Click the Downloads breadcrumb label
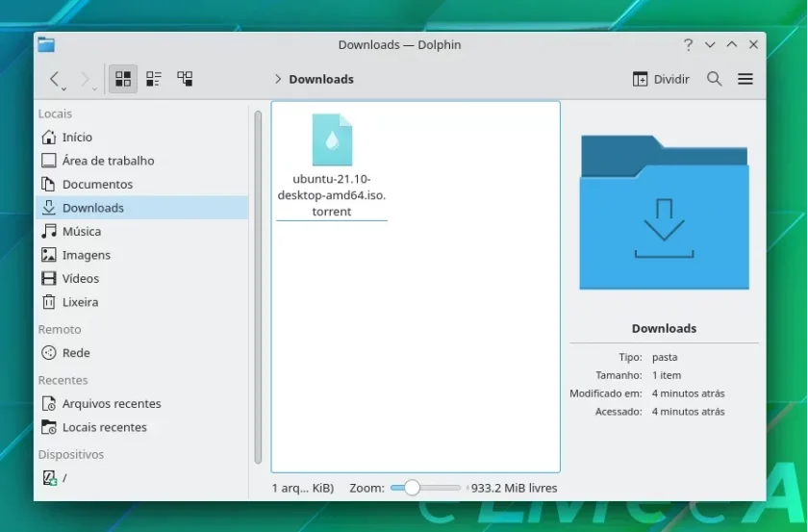 coord(321,79)
